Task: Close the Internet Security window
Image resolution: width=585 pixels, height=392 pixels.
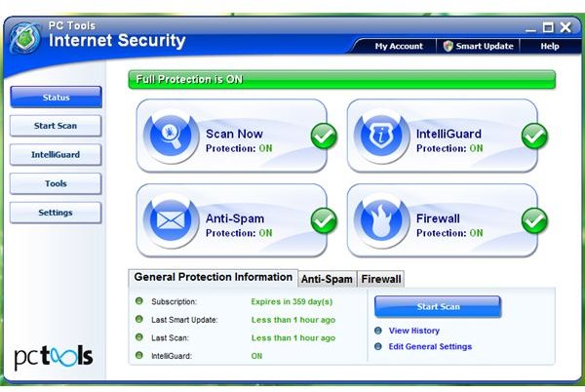Action: [x=565, y=27]
